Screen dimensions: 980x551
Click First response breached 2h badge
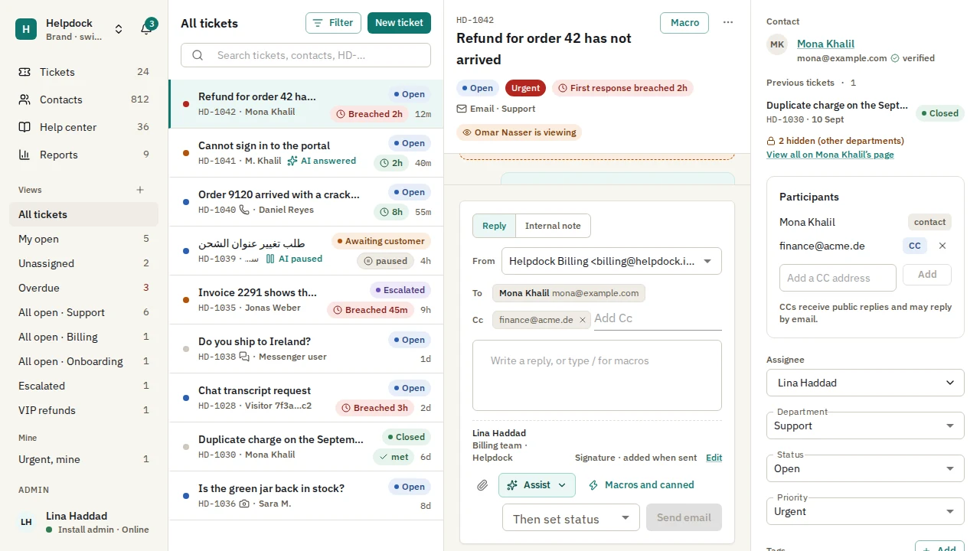tap(622, 88)
